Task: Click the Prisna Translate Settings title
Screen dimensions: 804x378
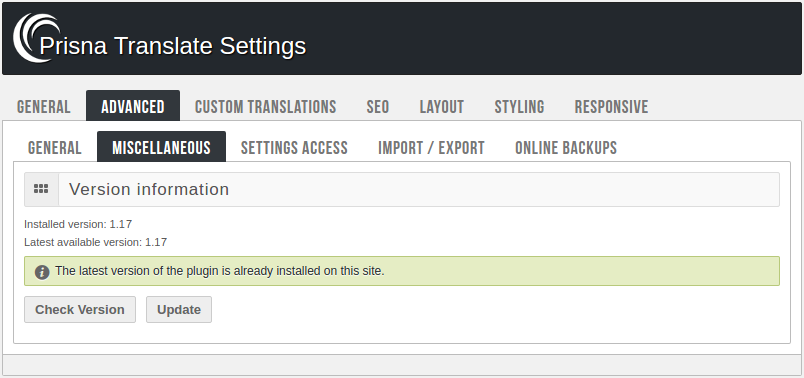Action: pyautogui.click(x=172, y=46)
